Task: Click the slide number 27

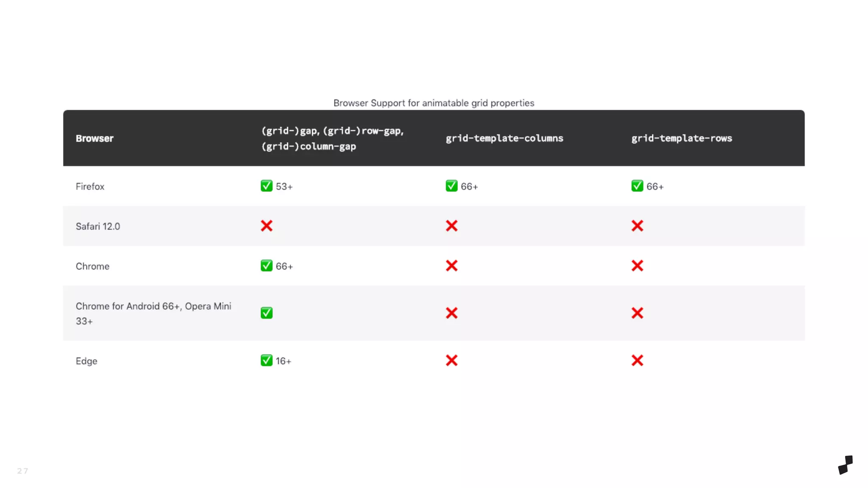Action: point(22,471)
